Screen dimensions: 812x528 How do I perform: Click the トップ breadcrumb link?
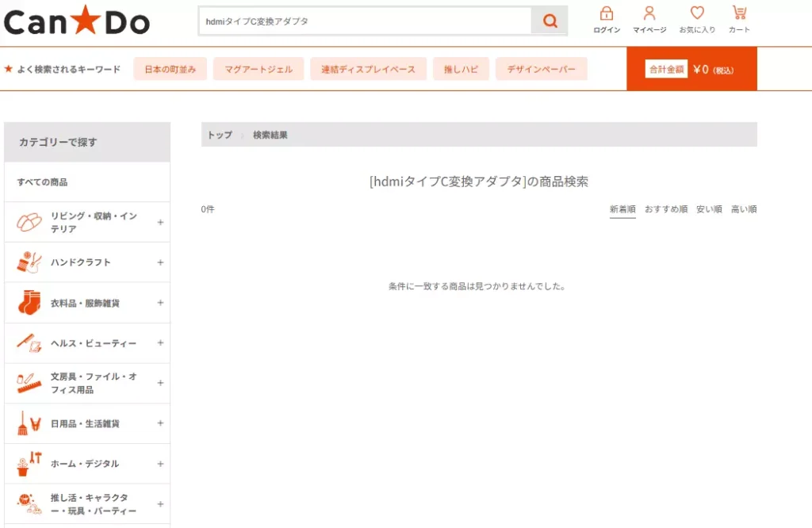pyautogui.click(x=219, y=134)
